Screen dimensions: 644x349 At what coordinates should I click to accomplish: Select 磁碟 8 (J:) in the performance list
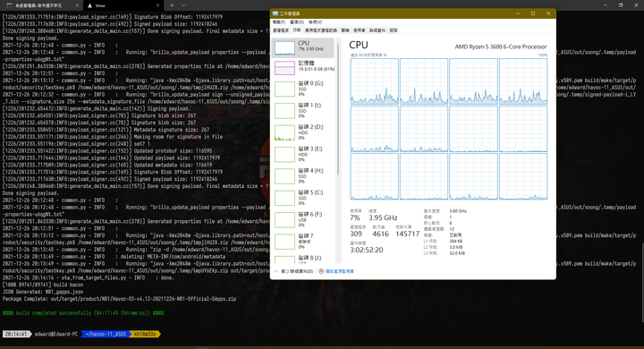(303, 259)
